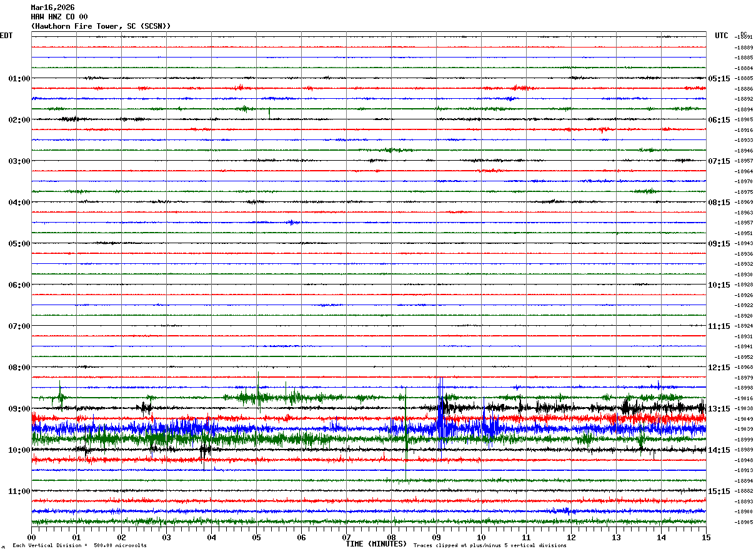Viewport: 756px width, 554px height.
Task: Click the DC offset value -18975
Action: [744, 192]
